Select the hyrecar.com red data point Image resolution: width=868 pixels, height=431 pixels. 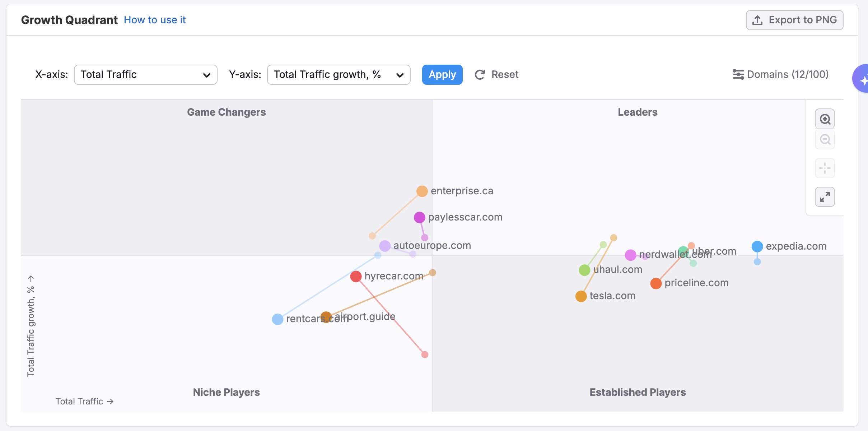tap(356, 277)
